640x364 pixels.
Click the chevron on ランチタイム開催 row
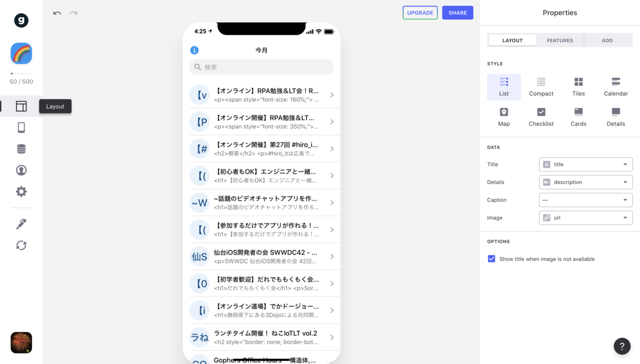(x=332, y=337)
